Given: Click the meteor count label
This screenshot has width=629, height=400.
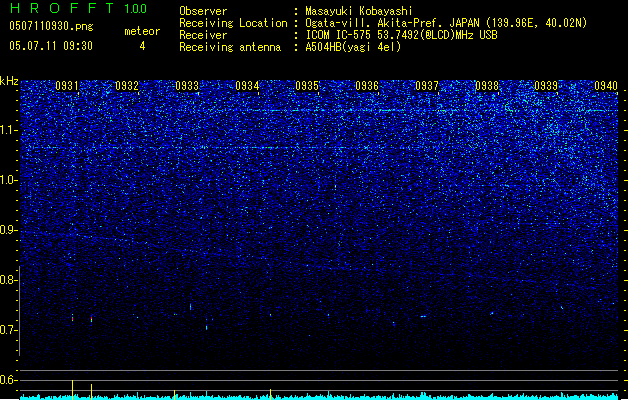Looking at the screenshot, I should (142, 31).
